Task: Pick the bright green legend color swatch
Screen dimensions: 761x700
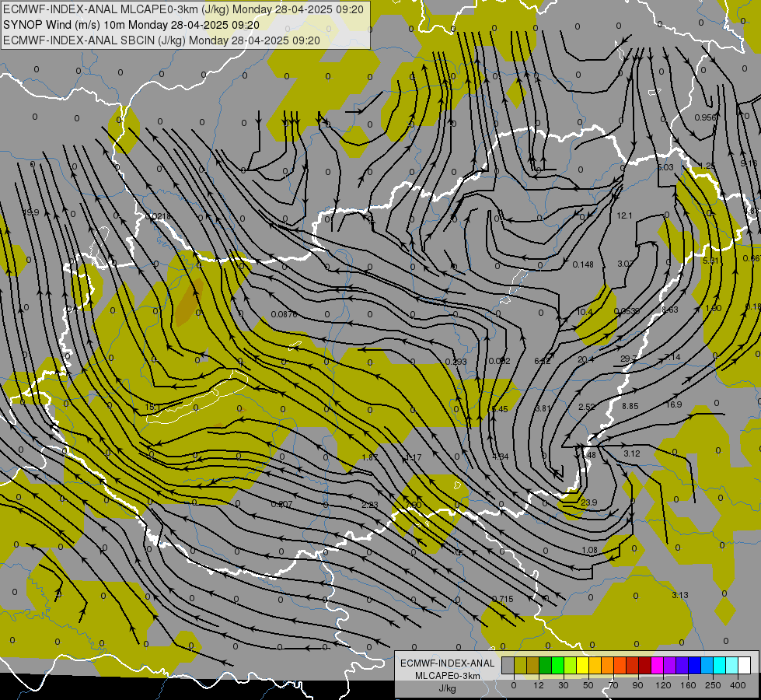Action: 557,665
